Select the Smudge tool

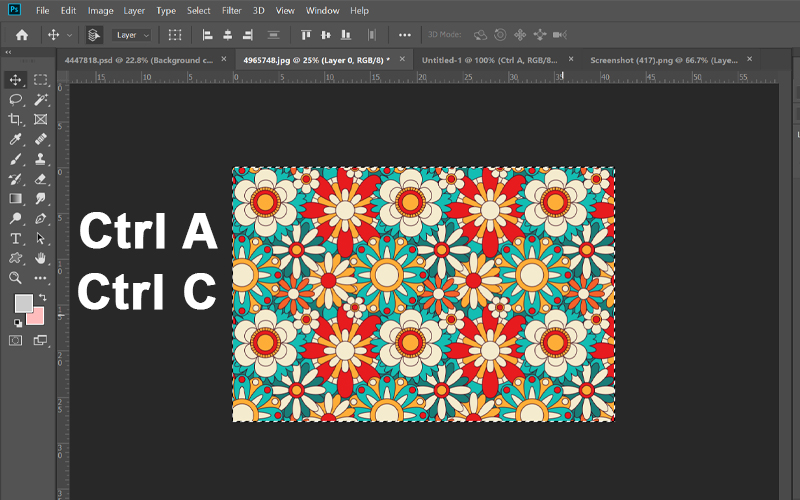(x=40, y=198)
